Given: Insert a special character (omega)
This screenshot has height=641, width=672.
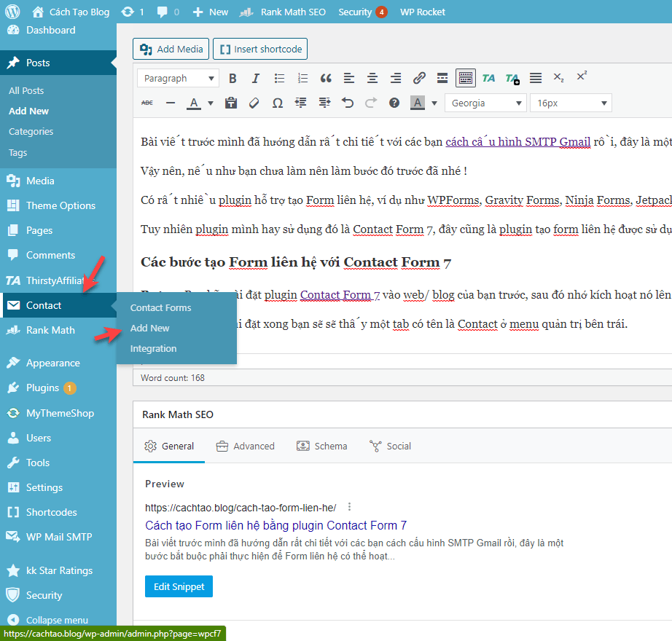Looking at the screenshot, I should [x=278, y=103].
